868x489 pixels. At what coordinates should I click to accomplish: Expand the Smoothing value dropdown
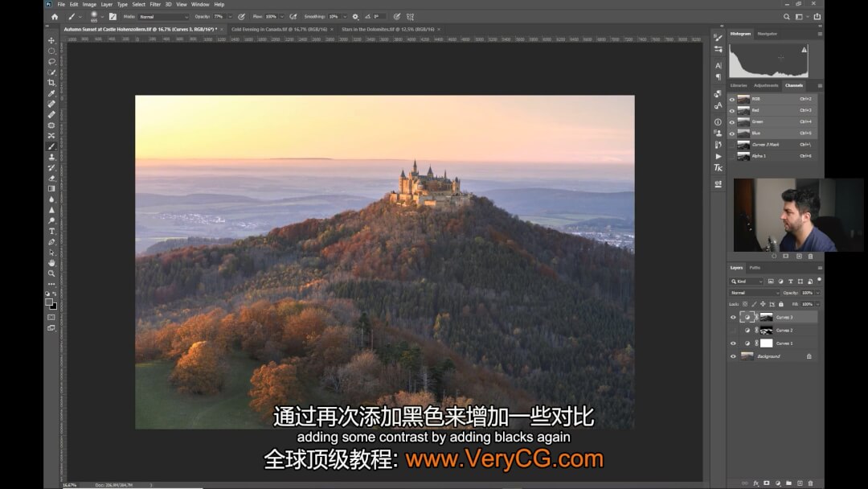[x=345, y=17]
